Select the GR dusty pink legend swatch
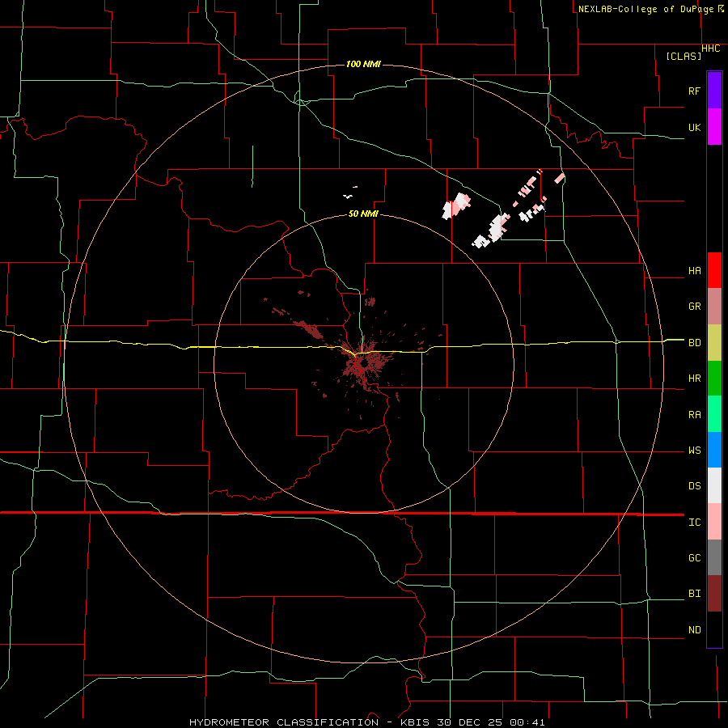Image resolution: width=728 pixels, height=728 pixels. point(714,307)
